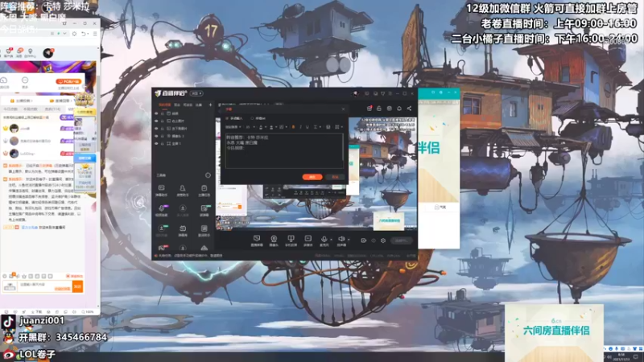Click the share icon in preview header
The width and height of the screenshot is (644, 362).
tap(409, 109)
